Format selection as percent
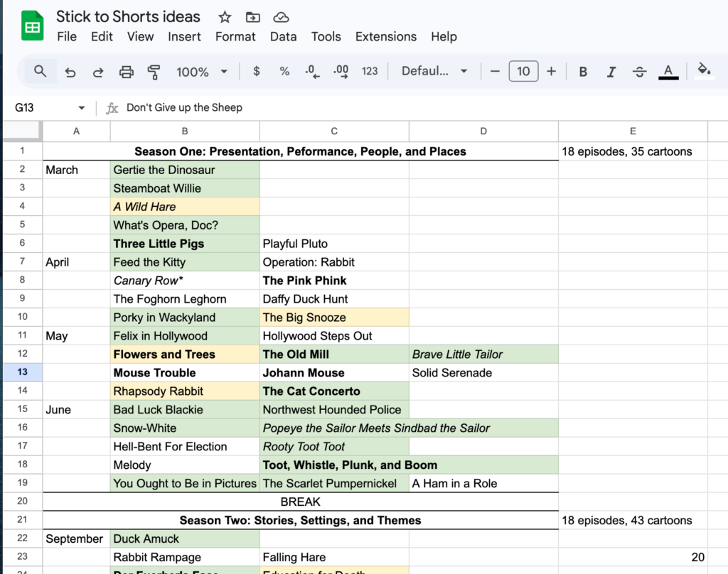 [284, 71]
